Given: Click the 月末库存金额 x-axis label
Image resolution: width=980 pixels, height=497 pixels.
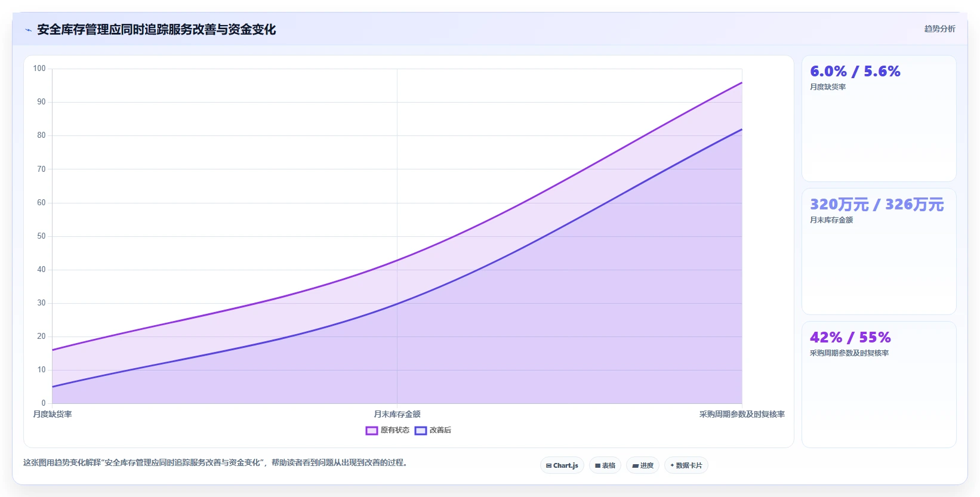Looking at the screenshot, I should 397,414.
